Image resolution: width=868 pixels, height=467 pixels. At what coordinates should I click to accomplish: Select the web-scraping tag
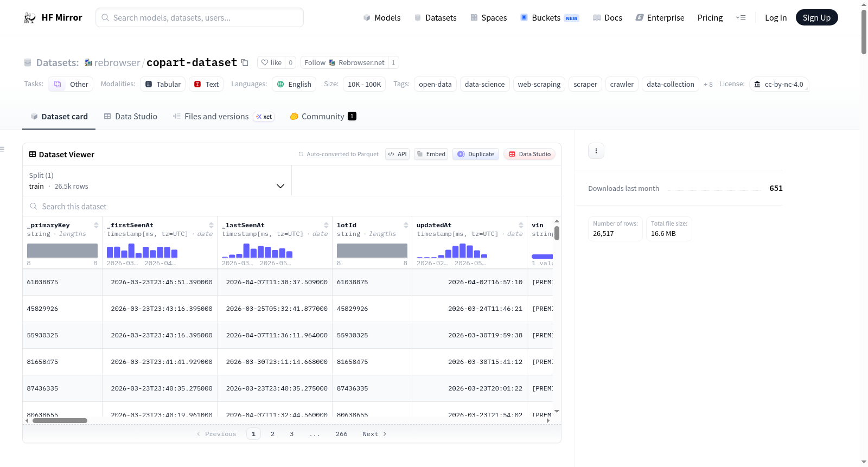(539, 84)
